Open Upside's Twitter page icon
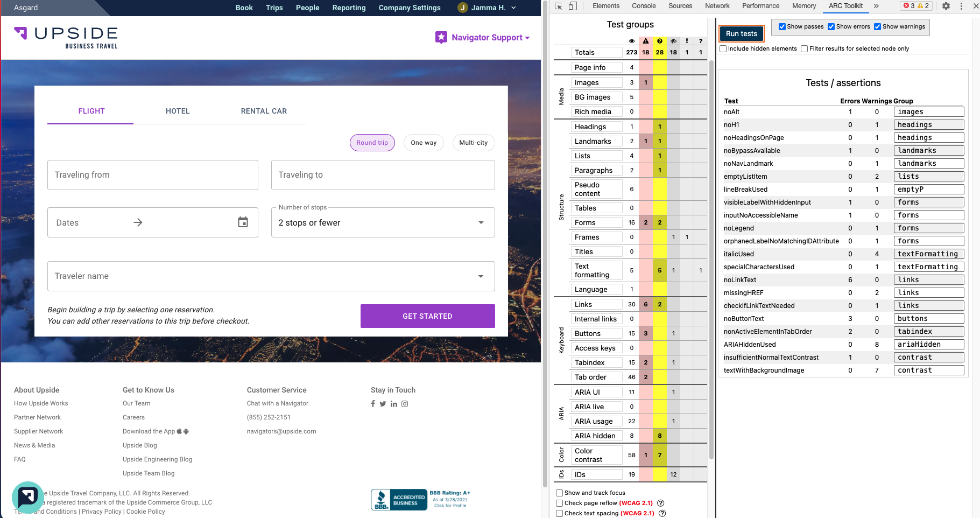 383,404
